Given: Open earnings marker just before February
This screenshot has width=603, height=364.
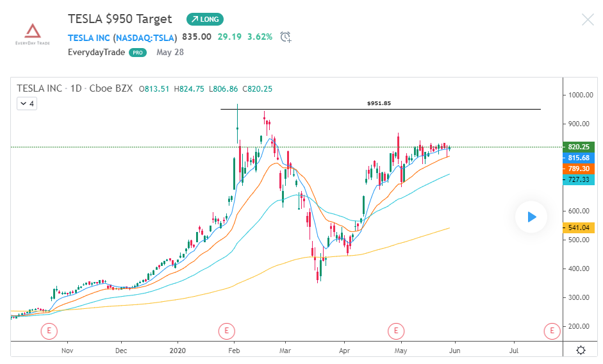Looking at the screenshot, I should (226, 331).
